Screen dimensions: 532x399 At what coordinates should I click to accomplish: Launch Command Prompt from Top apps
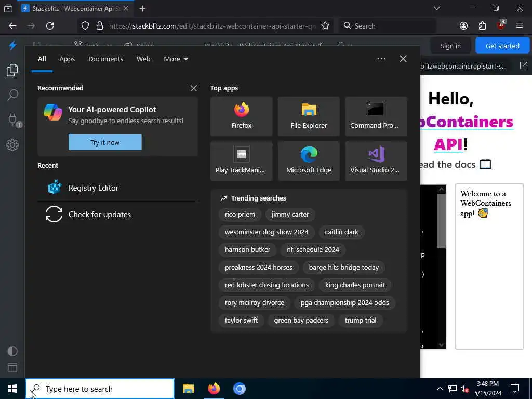point(376,116)
